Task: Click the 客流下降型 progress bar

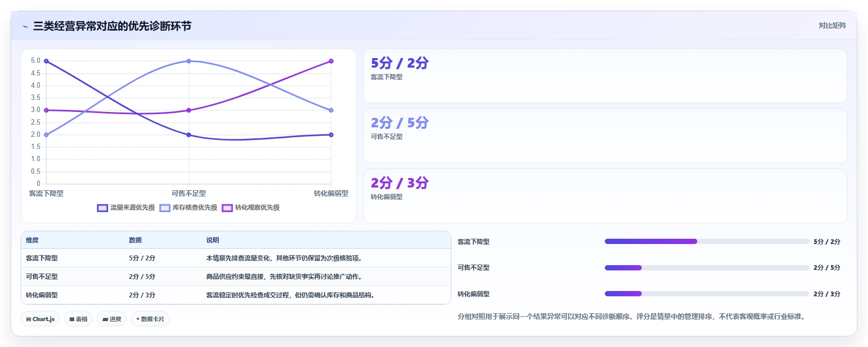Action: click(x=707, y=241)
